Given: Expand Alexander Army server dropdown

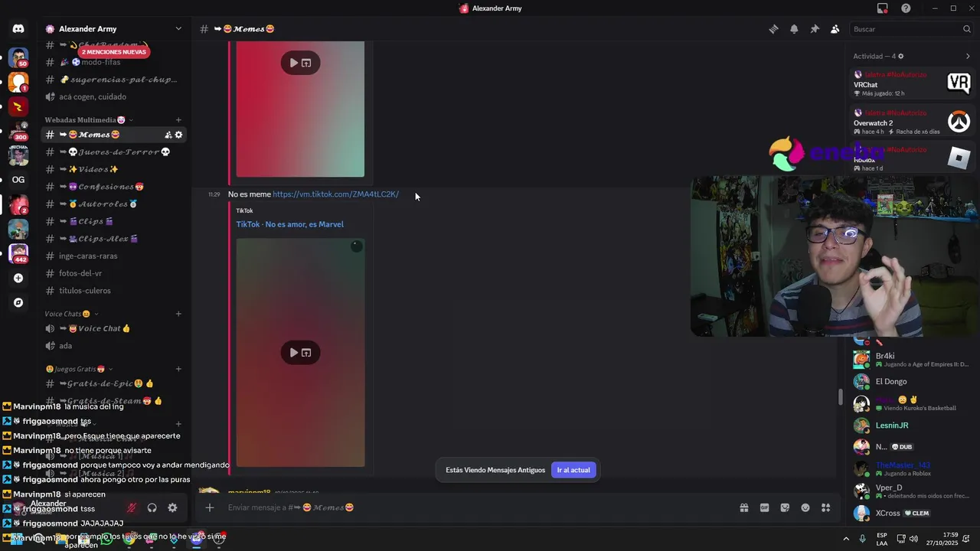Looking at the screenshot, I should point(178,29).
